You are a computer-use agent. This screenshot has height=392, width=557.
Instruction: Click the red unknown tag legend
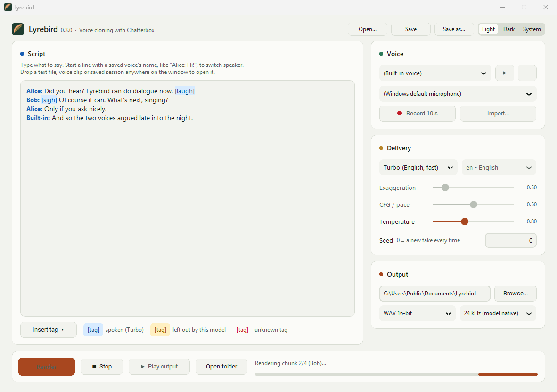(x=242, y=330)
